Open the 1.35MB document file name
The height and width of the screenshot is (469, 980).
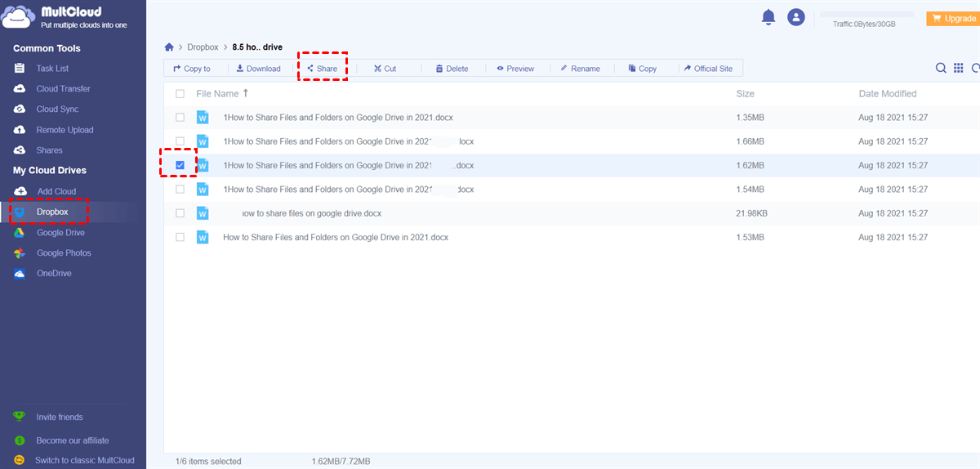click(338, 118)
